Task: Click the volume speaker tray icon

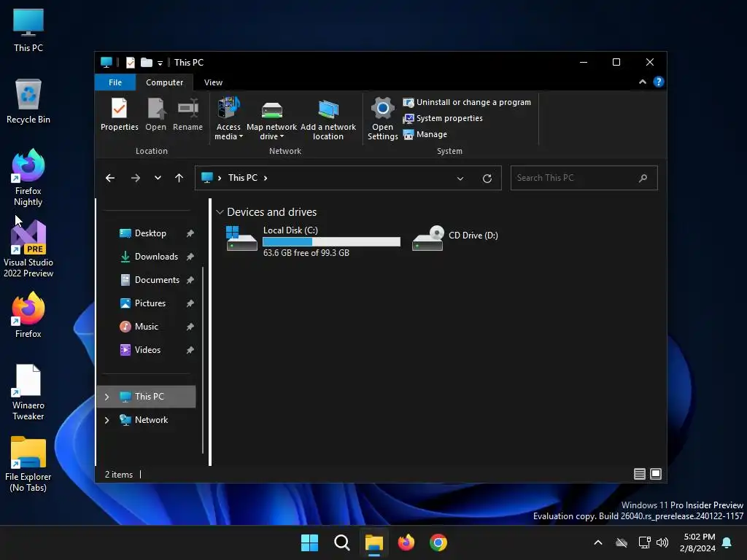Action: coord(662,542)
